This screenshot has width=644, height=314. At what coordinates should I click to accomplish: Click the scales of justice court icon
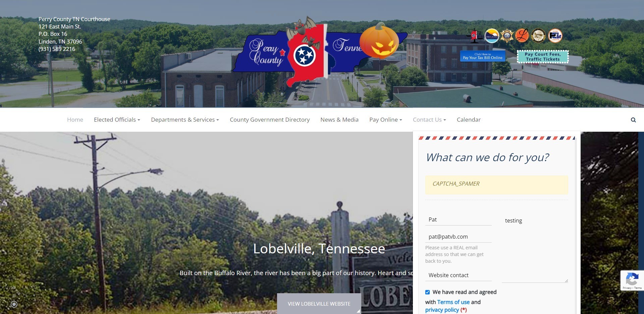coord(474,36)
